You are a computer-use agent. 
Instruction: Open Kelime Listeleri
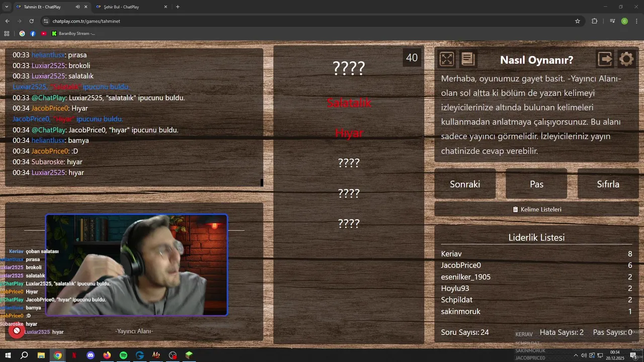536,209
